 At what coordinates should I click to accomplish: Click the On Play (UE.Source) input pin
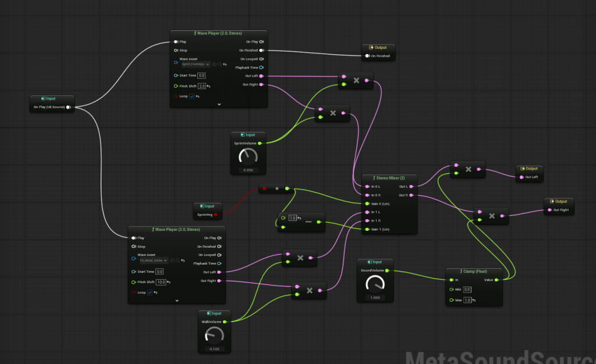tap(68, 107)
